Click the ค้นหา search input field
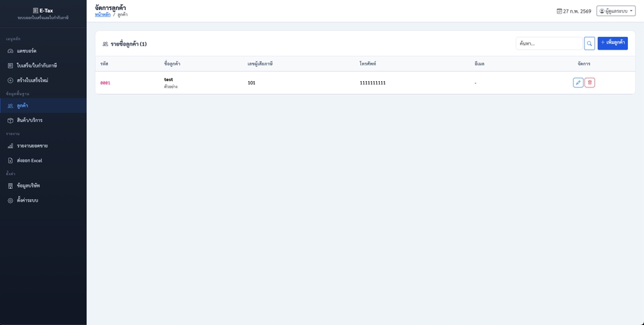This screenshot has width=644, height=325. click(549, 44)
